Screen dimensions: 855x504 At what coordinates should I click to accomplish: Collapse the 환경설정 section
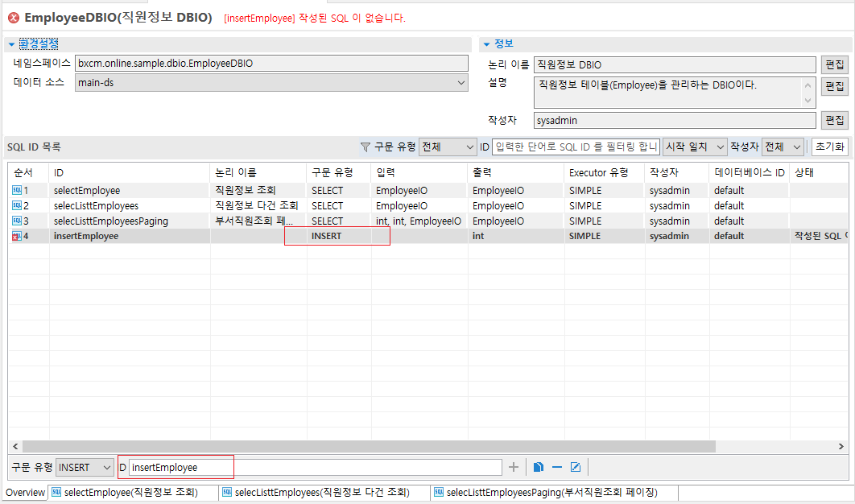(x=12, y=44)
